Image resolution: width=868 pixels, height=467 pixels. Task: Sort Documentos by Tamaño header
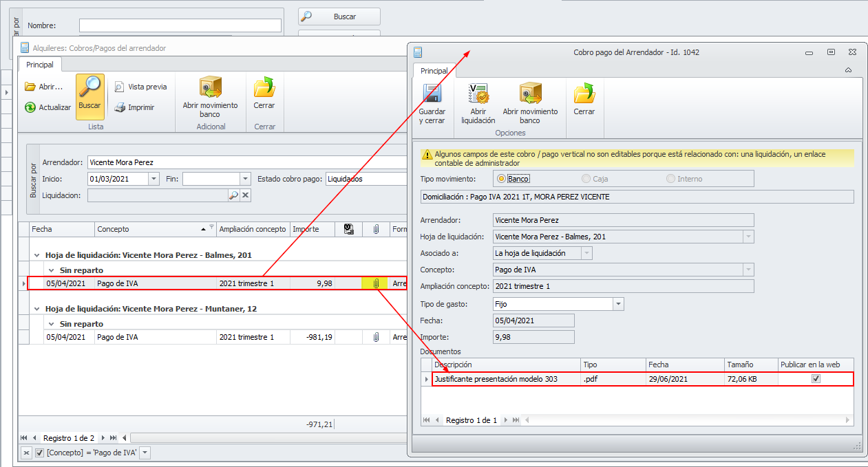751,365
